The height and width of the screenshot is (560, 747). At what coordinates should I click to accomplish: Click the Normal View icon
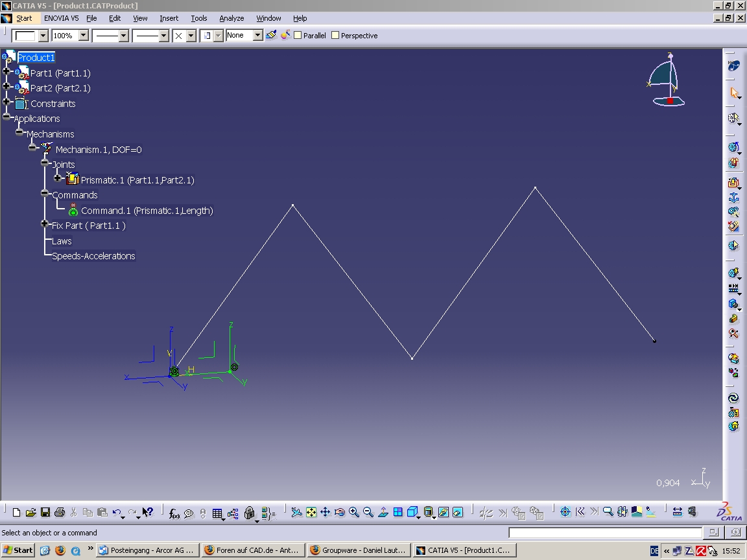pyautogui.click(x=383, y=512)
